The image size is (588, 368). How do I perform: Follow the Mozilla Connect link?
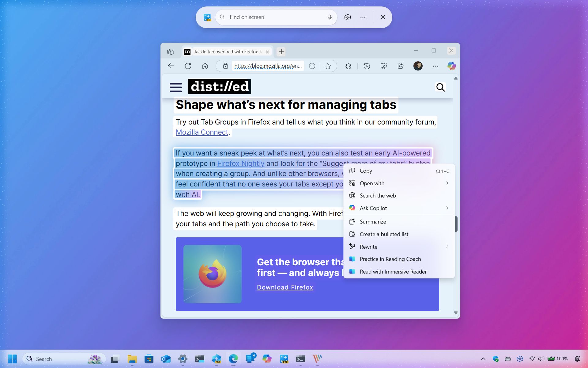pyautogui.click(x=202, y=132)
